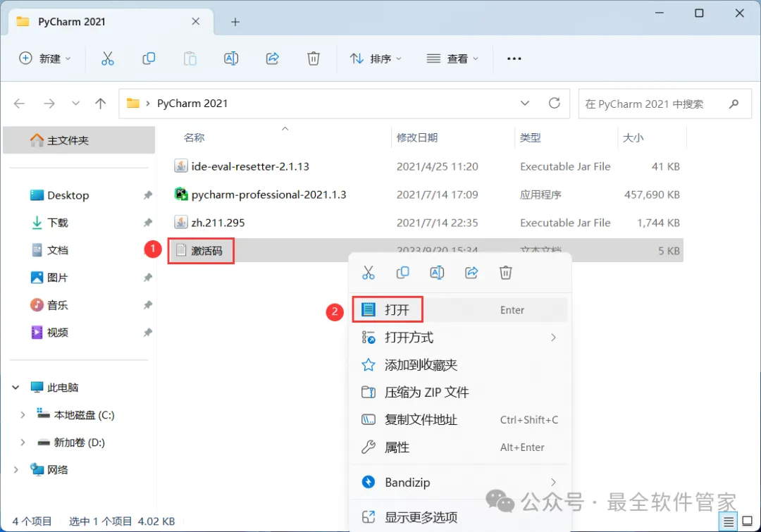
Task: Click the context menu Delete icon
Action: click(x=506, y=273)
